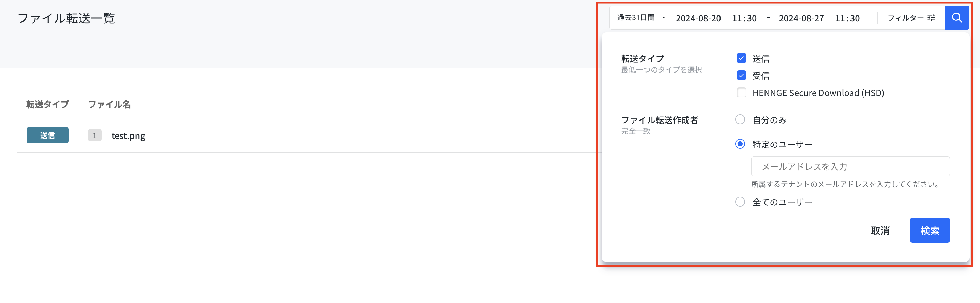Click the 転送タイプ column header
The image size is (980, 303).
(x=47, y=104)
